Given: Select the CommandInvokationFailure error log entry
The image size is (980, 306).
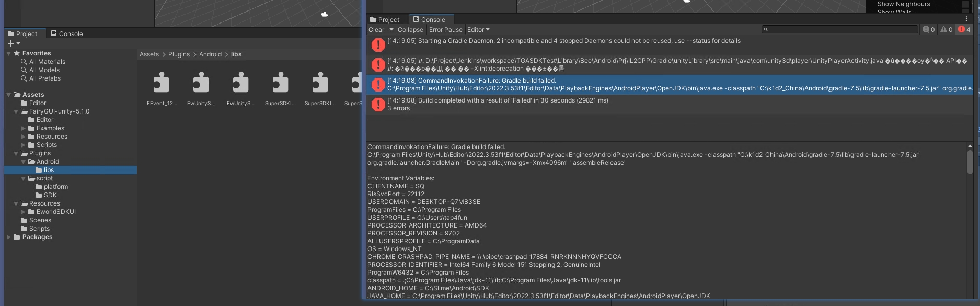Looking at the screenshot, I should click(670, 85).
